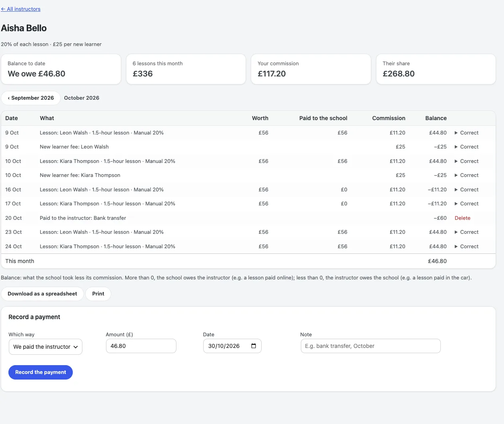
Task: Download the statement as a spreadsheet
Action: pyautogui.click(x=42, y=294)
